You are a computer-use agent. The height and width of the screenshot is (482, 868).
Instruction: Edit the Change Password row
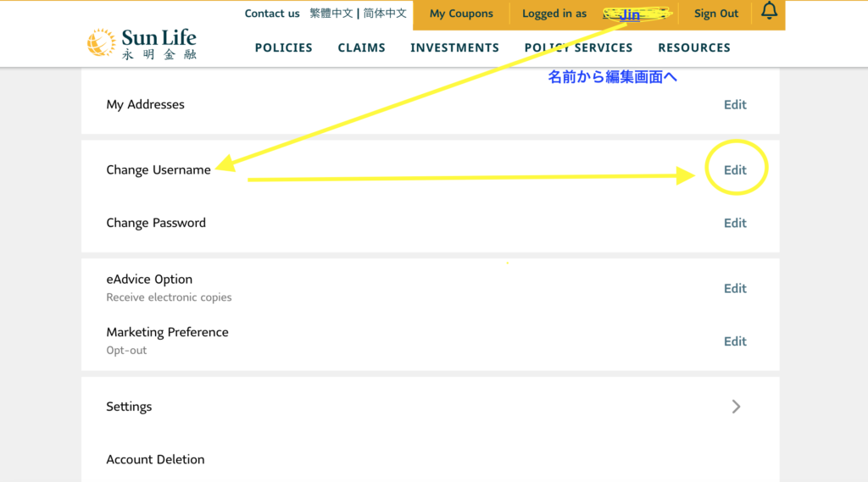(735, 223)
